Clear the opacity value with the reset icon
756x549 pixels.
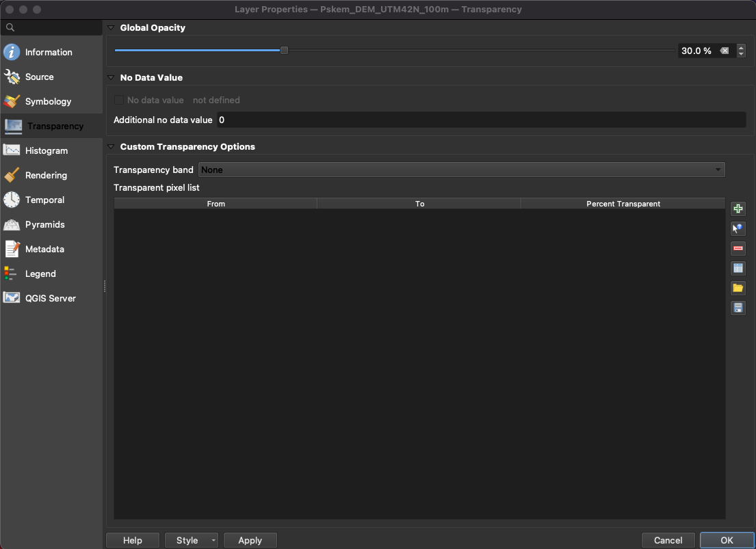click(x=725, y=51)
